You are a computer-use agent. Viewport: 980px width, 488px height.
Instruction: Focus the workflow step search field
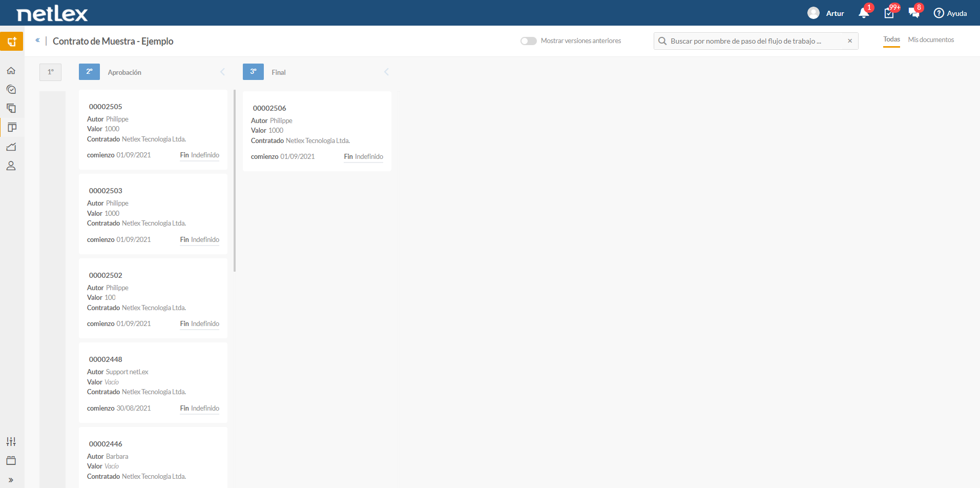[x=756, y=41]
